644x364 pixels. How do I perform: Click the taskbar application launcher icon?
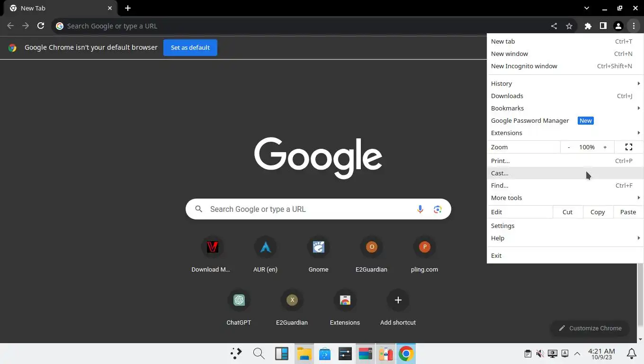click(236, 354)
